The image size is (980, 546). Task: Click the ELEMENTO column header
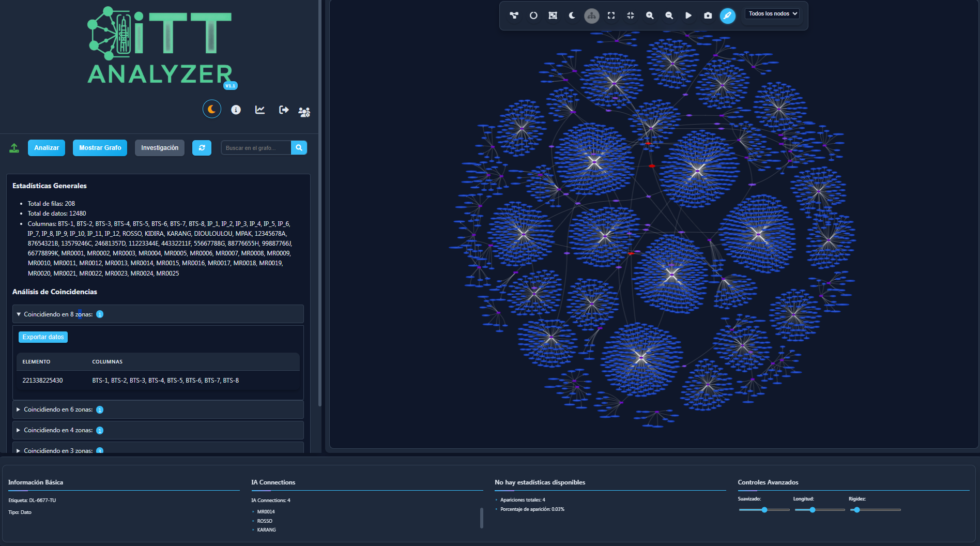pos(36,362)
